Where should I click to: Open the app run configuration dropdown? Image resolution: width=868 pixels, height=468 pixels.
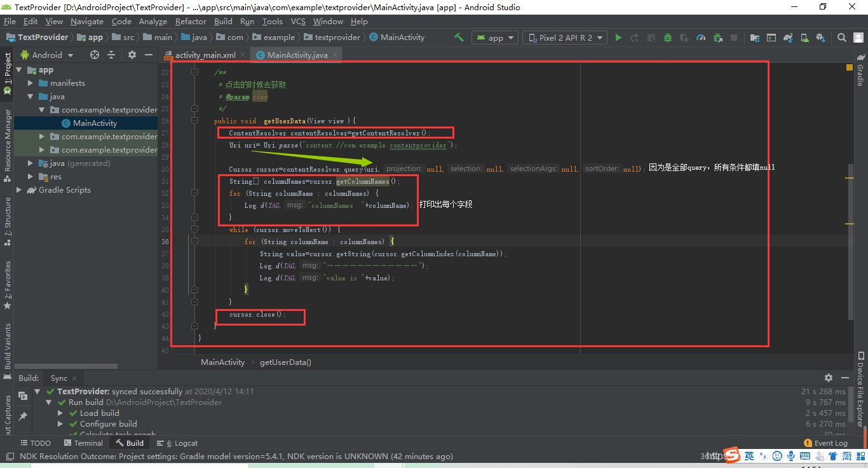495,38
